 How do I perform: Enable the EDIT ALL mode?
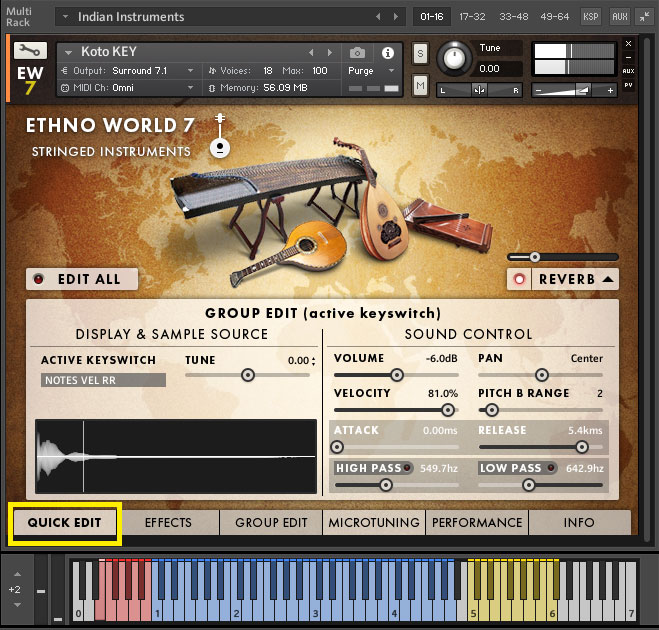click(x=82, y=279)
